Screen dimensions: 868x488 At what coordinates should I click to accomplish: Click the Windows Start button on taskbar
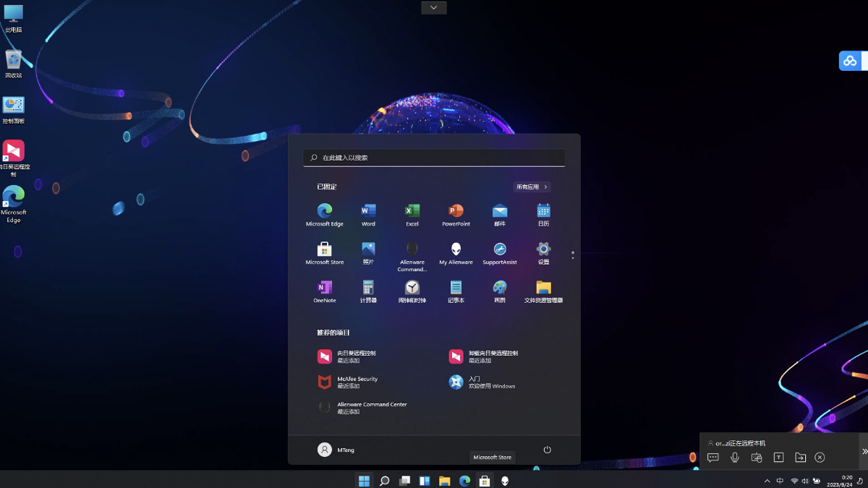[x=365, y=481]
